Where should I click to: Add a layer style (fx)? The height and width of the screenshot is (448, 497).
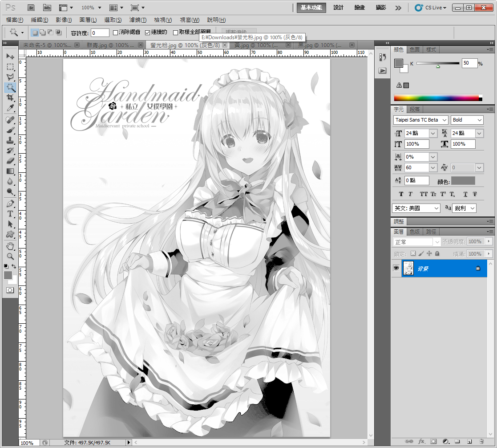point(421,441)
